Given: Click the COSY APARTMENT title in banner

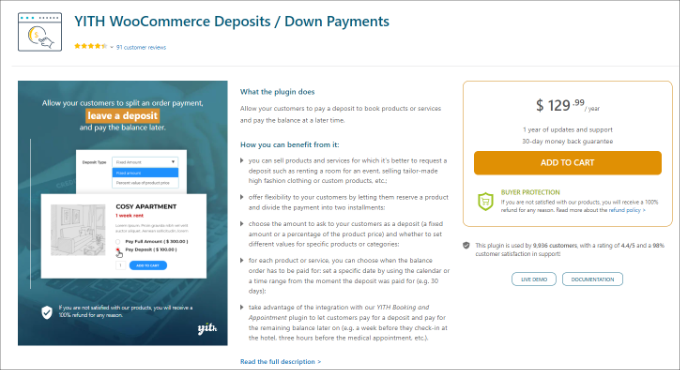Looking at the screenshot, I should 146,206.
